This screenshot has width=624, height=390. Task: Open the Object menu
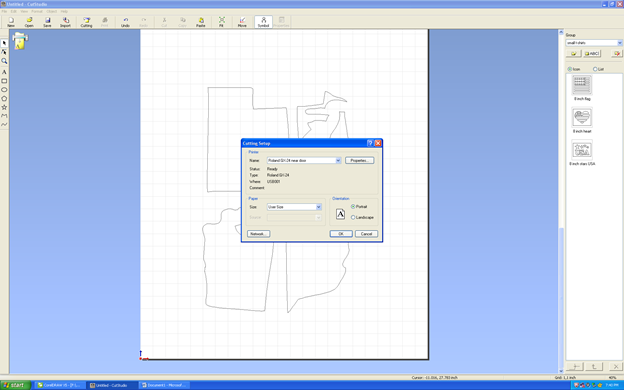[x=52, y=12]
